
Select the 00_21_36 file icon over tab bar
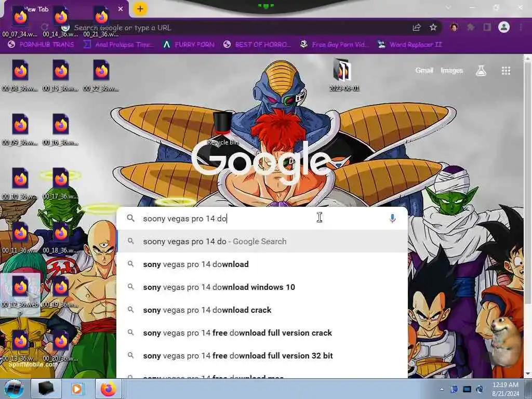pos(101,21)
